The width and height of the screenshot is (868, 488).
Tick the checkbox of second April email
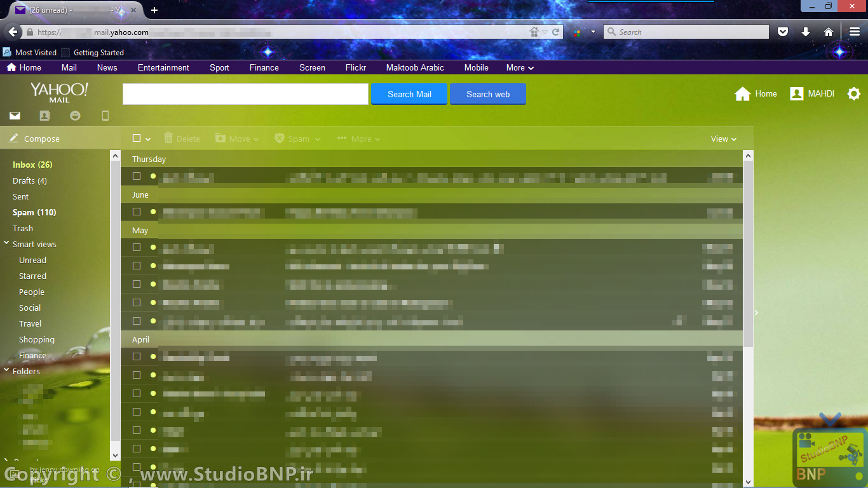(x=137, y=375)
